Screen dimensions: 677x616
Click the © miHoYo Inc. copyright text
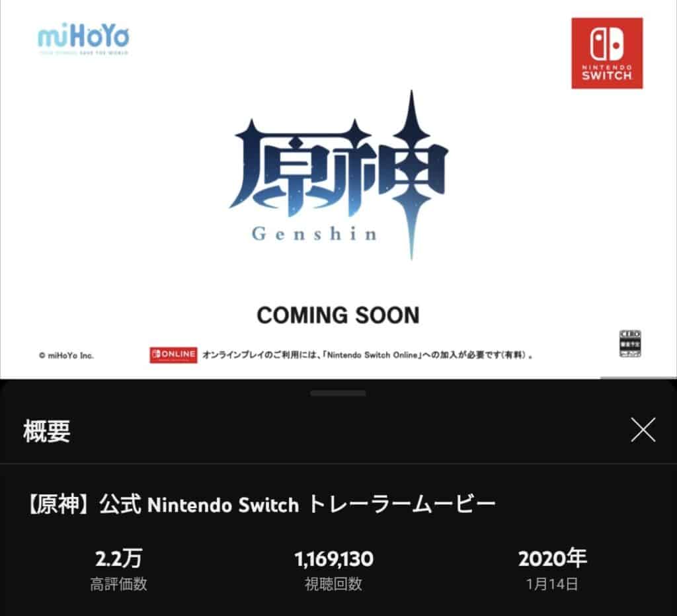point(66,356)
